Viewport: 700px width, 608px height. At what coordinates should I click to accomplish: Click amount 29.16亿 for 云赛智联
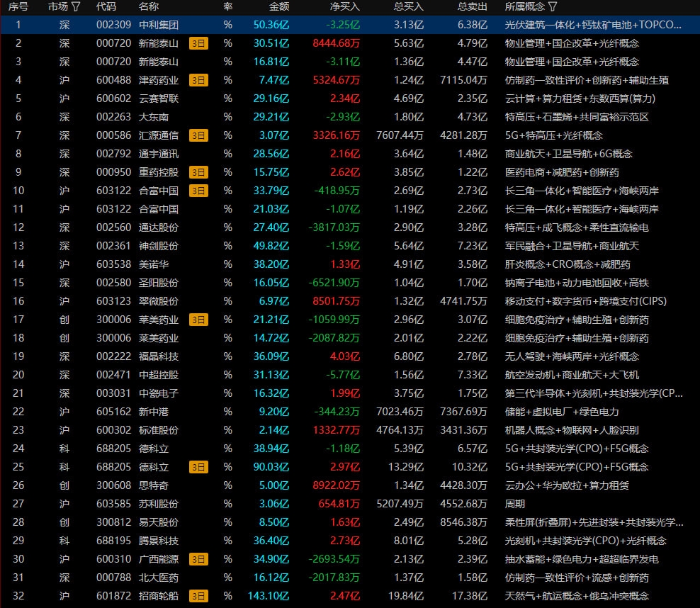271,98
